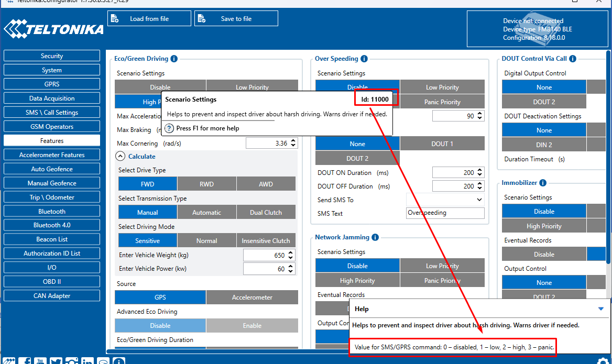The image size is (612, 364).
Task: Choose Automatic transmission type
Action: [207, 212]
